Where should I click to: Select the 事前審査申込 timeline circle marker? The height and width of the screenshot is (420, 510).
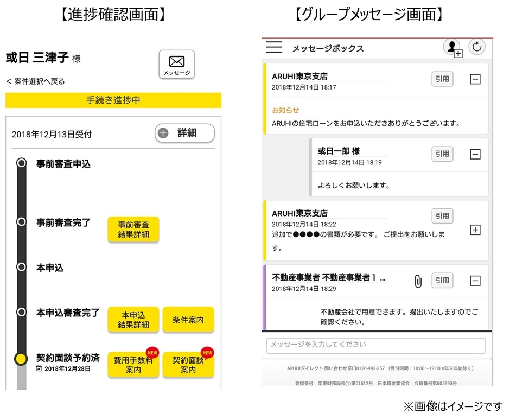[21, 163]
